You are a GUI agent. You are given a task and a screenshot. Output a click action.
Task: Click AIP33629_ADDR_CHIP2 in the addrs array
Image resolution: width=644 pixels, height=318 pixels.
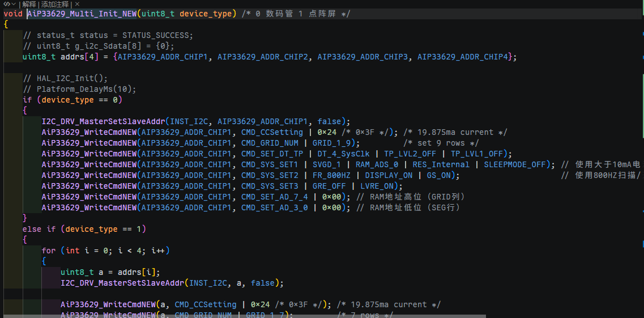pyautogui.click(x=262, y=57)
